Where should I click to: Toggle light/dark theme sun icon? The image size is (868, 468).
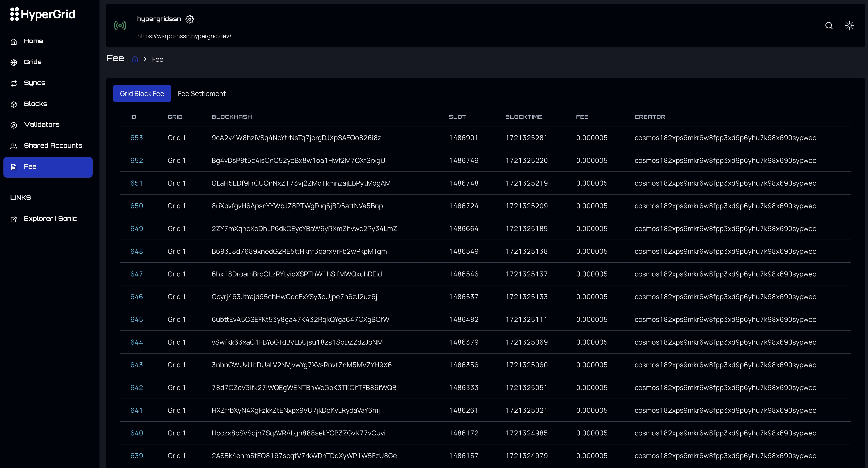click(849, 25)
